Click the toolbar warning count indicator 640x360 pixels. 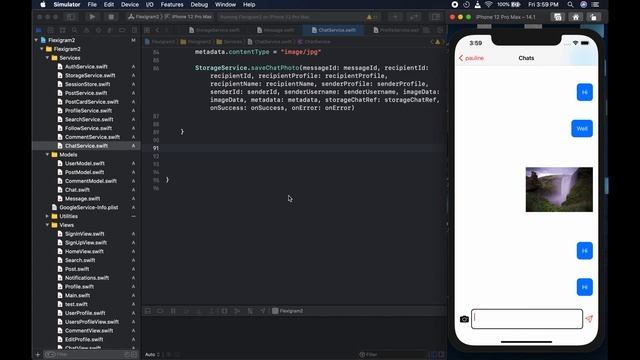371,17
